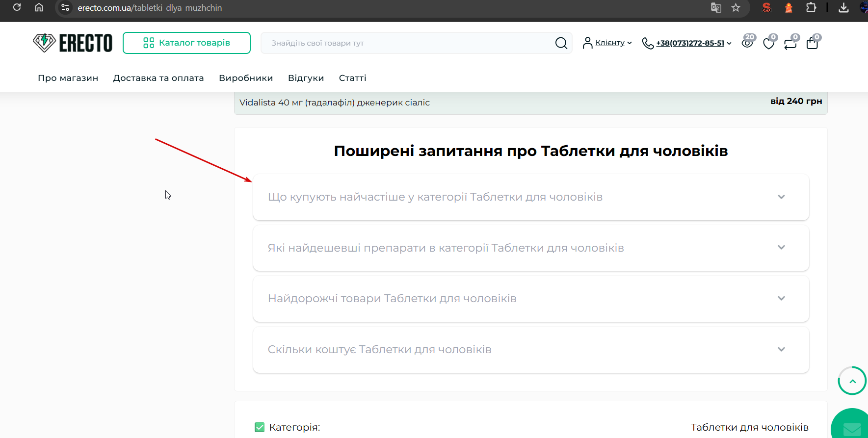Submit search with the magnifier icon
This screenshot has width=868, height=438.
tap(561, 43)
